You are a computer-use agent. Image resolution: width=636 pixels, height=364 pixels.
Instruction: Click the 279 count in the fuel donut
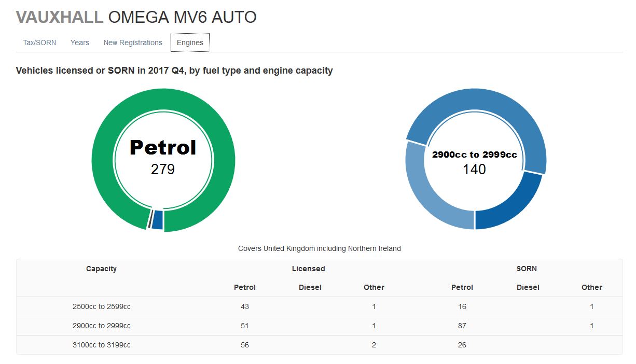[163, 169]
